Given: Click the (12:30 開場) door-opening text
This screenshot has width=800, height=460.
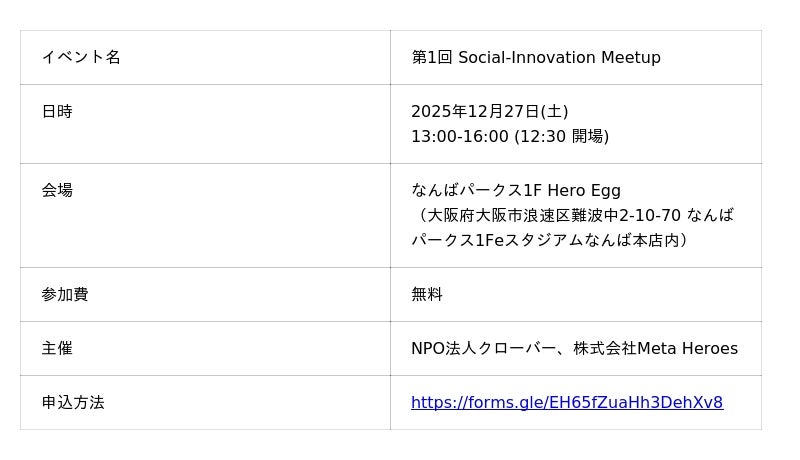Looking at the screenshot, I should [561, 136].
